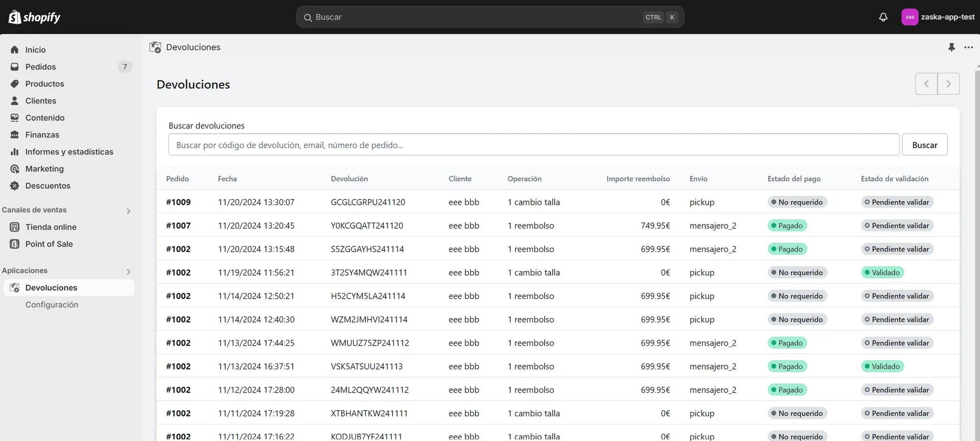Image resolution: width=980 pixels, height=441 pixels.
Task: Expand the Canales de ventas section
Action: [128, 211]
